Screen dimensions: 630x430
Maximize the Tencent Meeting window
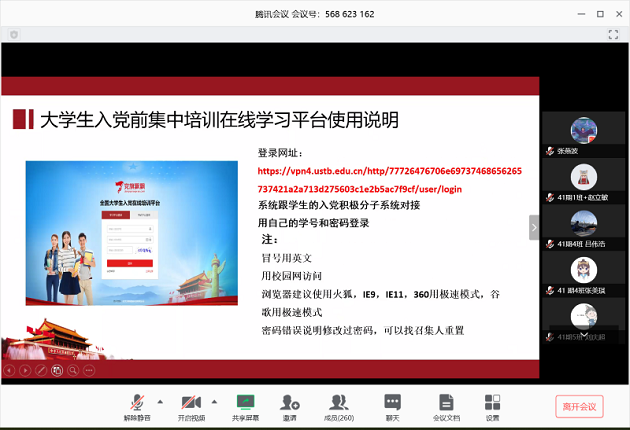(600, 14)
